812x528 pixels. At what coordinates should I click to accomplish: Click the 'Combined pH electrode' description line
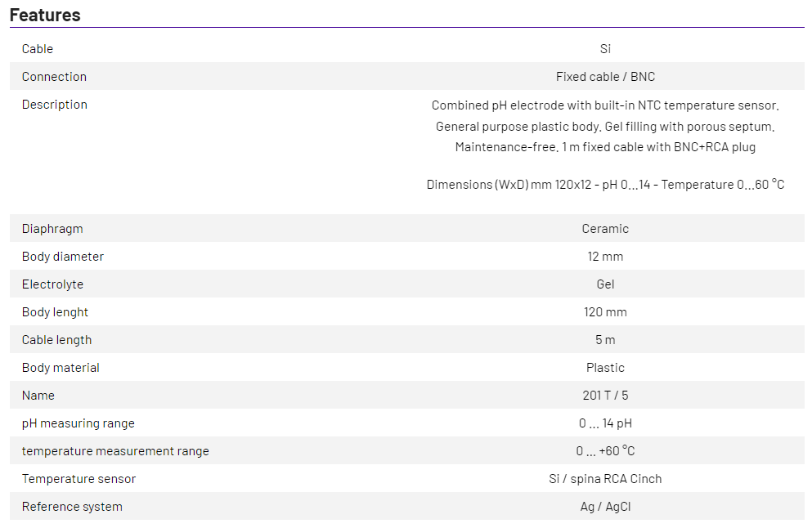point(605,105)
